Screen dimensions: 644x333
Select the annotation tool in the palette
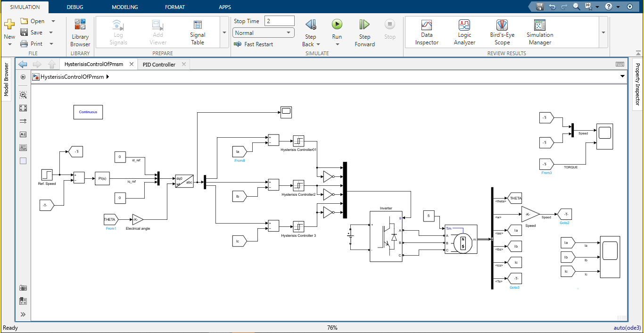[23, 134]
